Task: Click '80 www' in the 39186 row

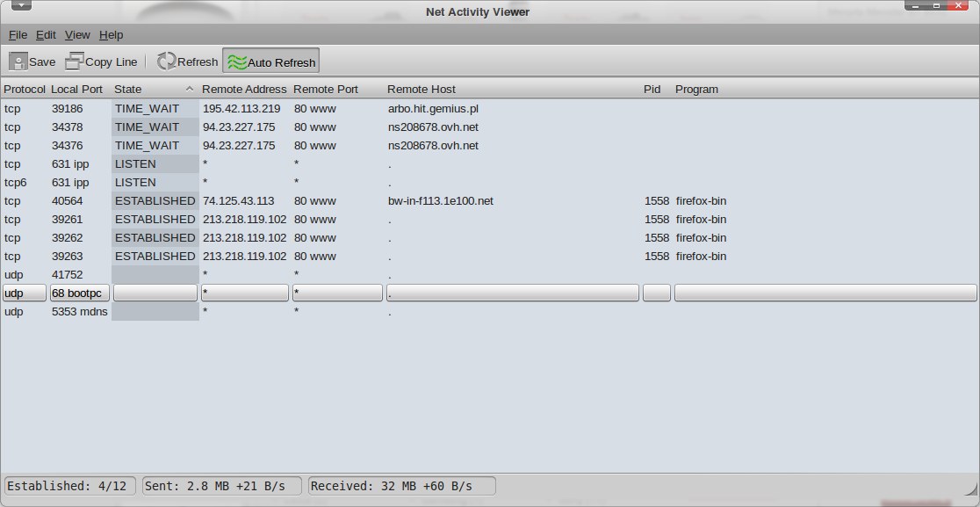Action: [x=315, y=109]
